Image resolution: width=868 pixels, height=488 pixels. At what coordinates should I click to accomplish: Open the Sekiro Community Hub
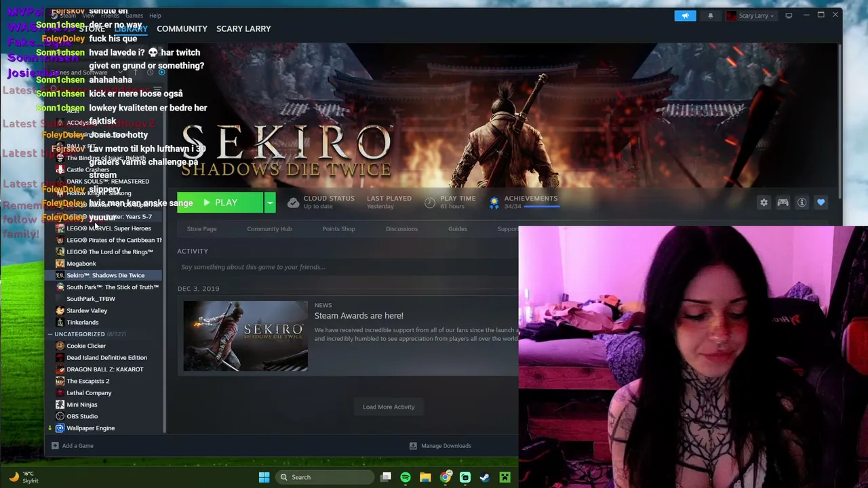click(269, 229)
